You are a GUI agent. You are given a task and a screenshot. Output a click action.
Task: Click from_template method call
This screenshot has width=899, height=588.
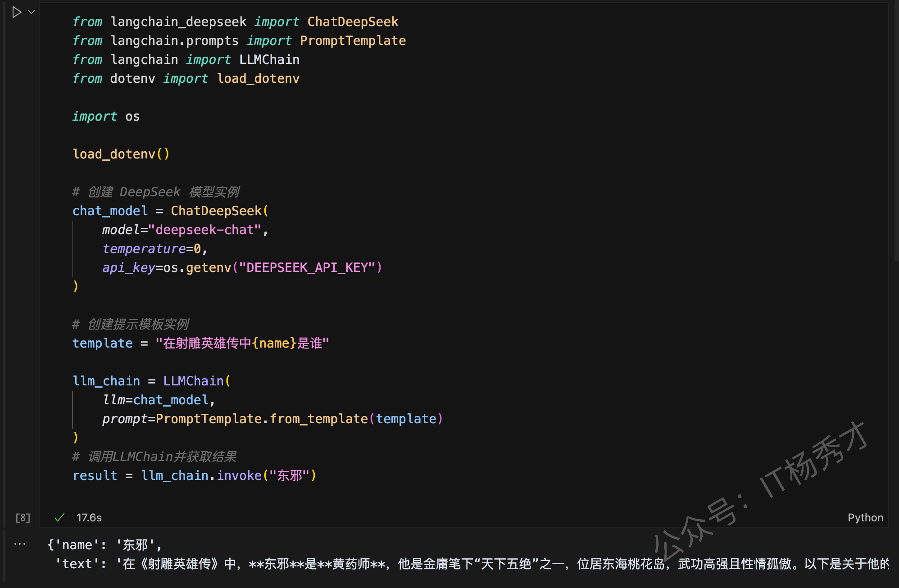(319, 419)
